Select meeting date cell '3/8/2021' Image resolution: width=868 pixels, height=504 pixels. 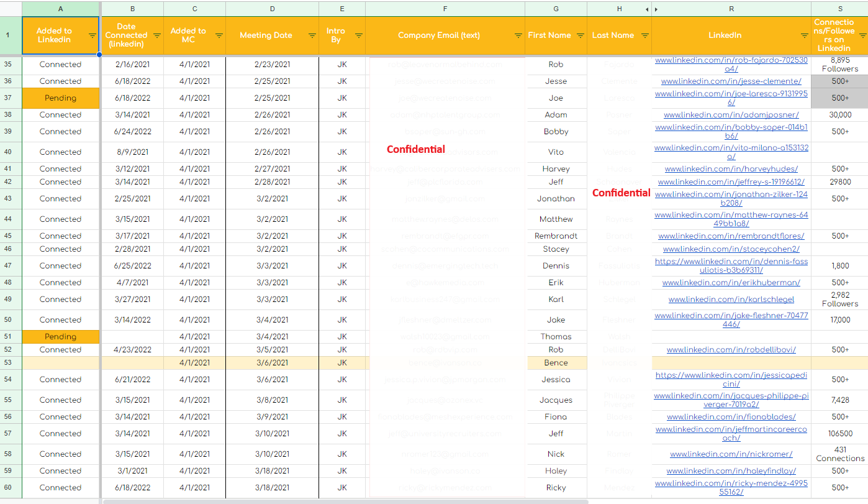[x=273, y=400]
